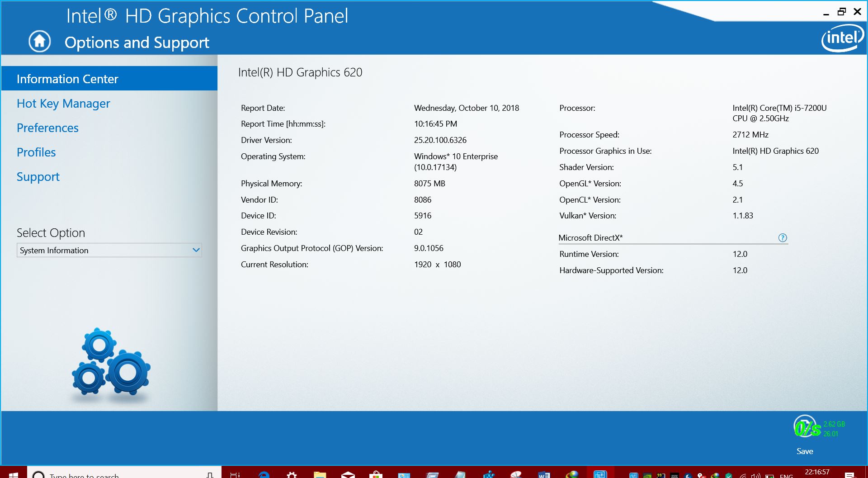
Task: Open Windows Start menu
Action: pyautogui.click(x=14, y=473)
